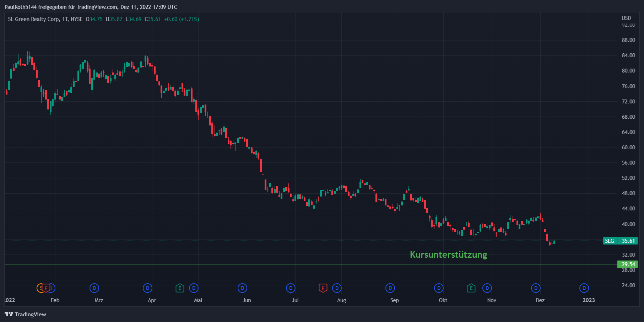This screenshot has height=322, width=644.
Task: Click the dividend marker above the Aug label
Action: 337,288
